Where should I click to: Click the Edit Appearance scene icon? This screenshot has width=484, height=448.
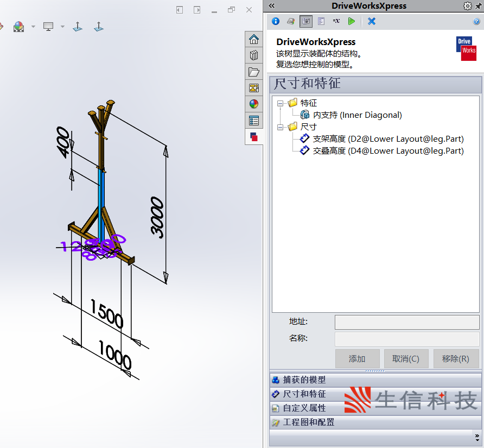pyautogui.click(x=18, y=27)
